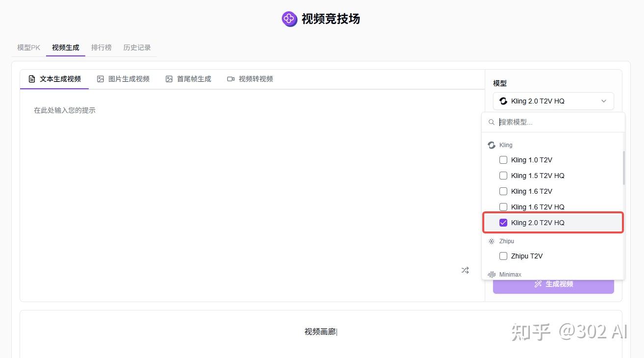Click the image icon on 首尾帧生成 tab

tap(169, 79)
